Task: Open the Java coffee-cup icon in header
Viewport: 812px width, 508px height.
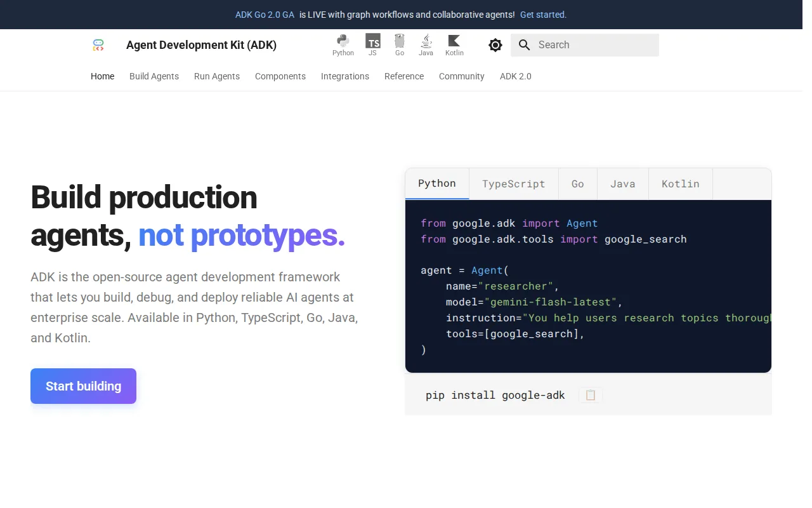Action: (x=426, y=45)
